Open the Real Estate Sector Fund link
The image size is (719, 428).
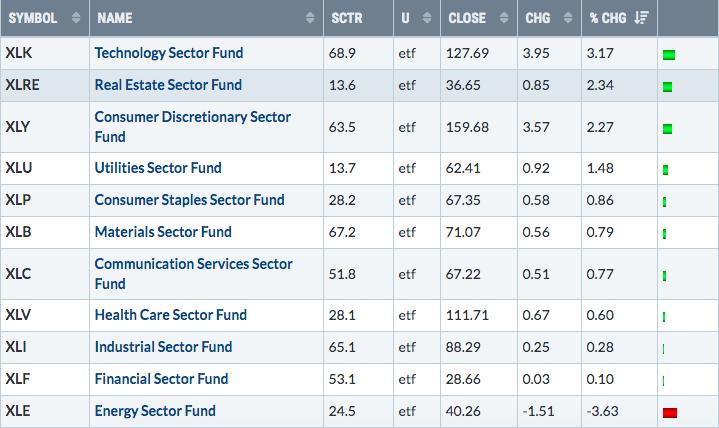pyautogui.click(x=168, y=85)
